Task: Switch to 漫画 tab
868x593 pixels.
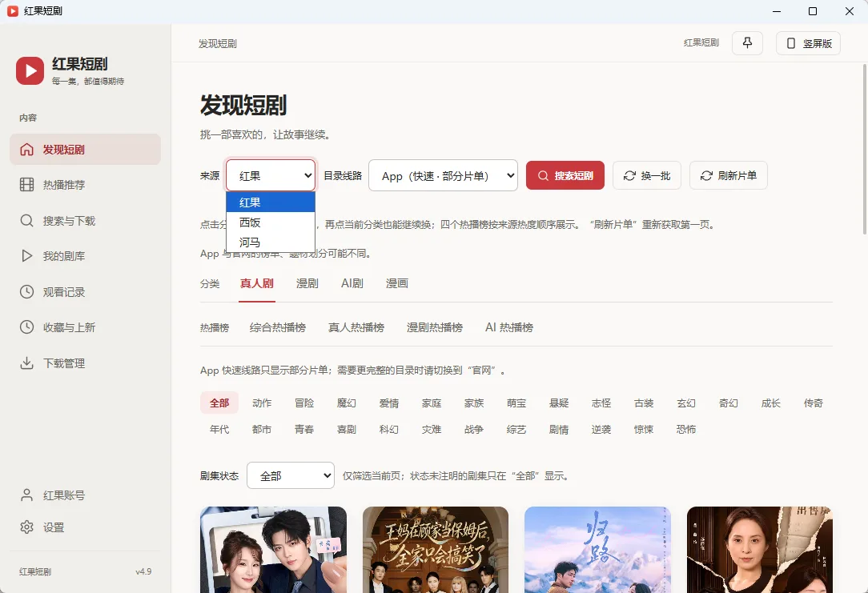Action: coord(397,284)
